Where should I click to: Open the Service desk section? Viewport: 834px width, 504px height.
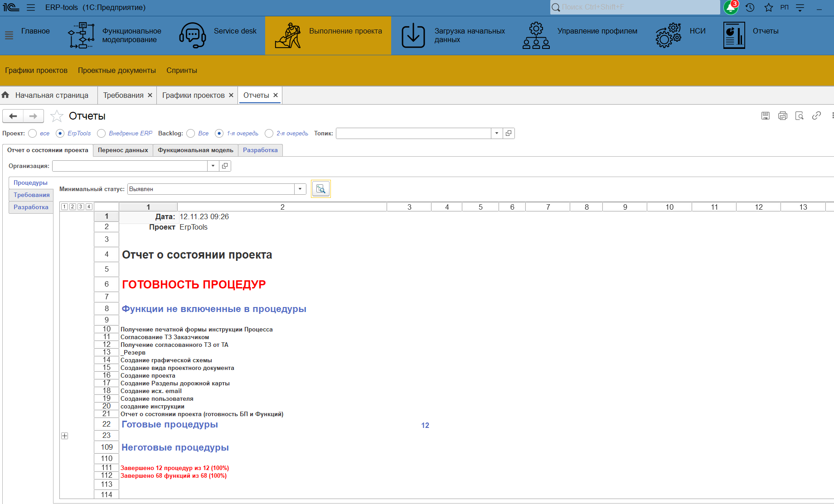pos(218,35)
